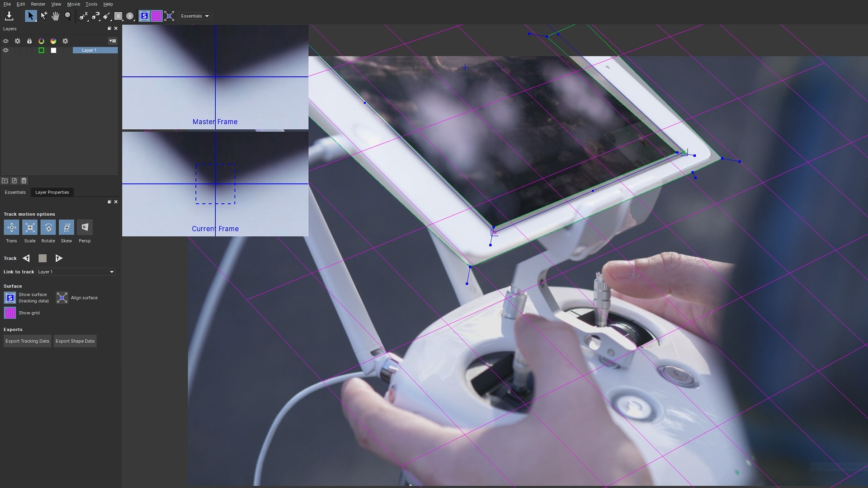Switch to the Essentials tab
868x488 pixels.
[15, 192]
